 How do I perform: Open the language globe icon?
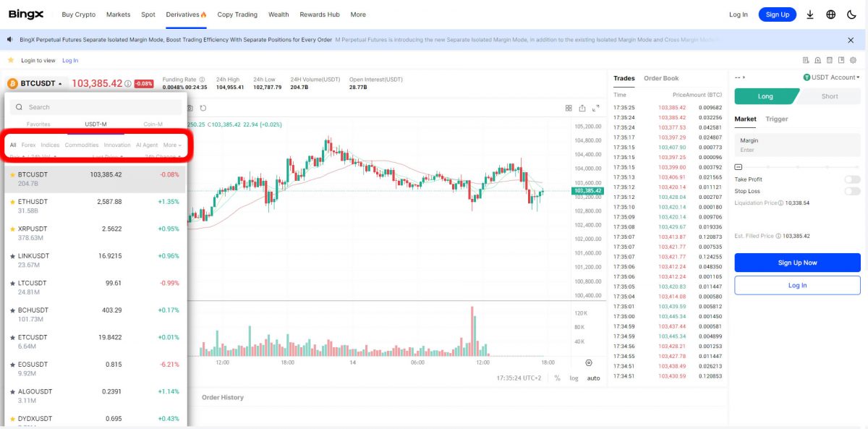click(830, 14)
